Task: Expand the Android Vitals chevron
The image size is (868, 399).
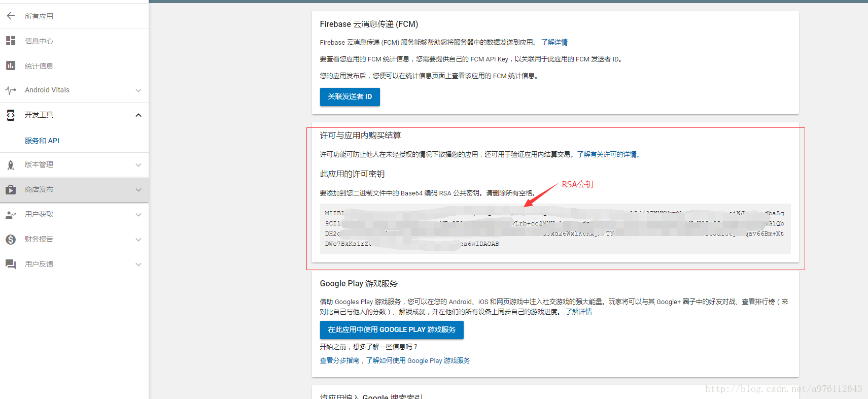Action: [138, 90]
